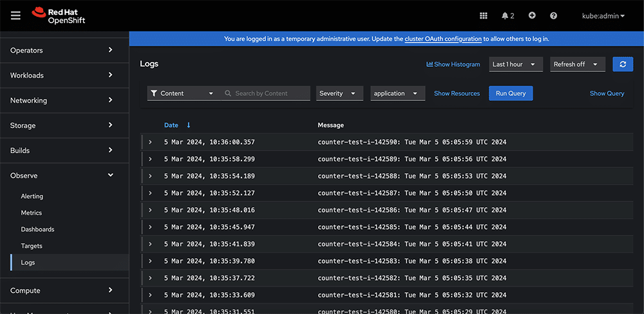This screenshot has width=644, height=314.
Task: Expand the 10:36:00.357 log row
Action: tap(150, 142)
